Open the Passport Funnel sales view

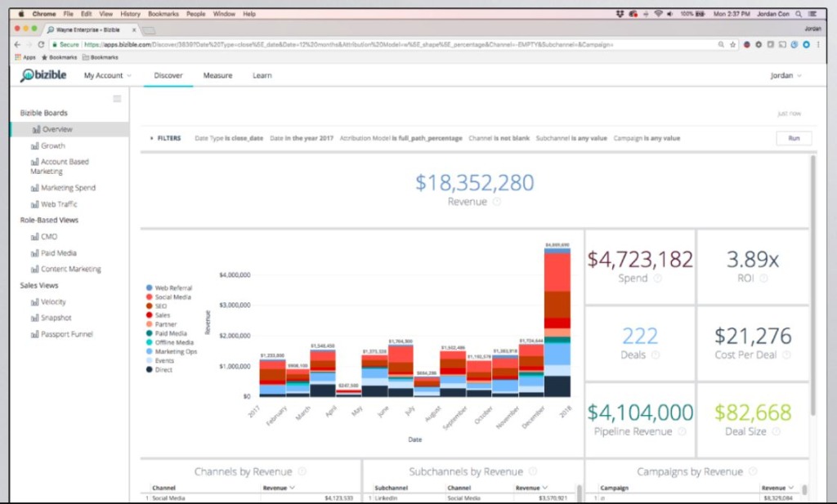coord(67,334)
